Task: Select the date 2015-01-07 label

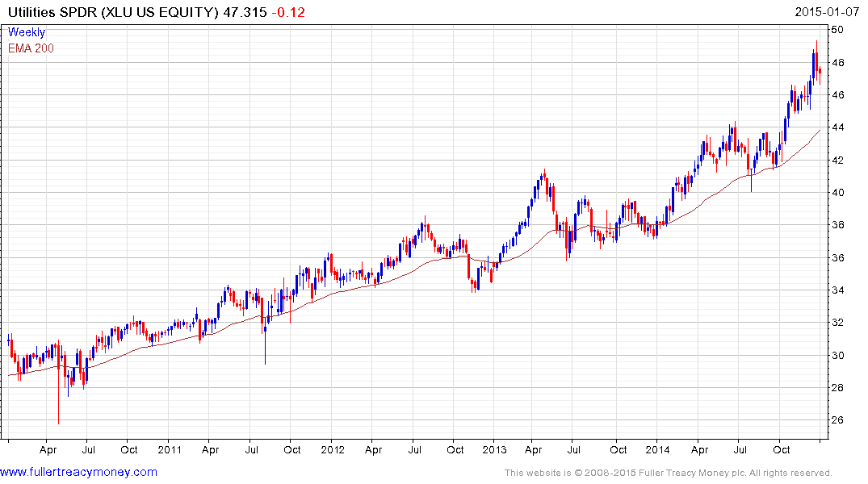Action: 827,12
